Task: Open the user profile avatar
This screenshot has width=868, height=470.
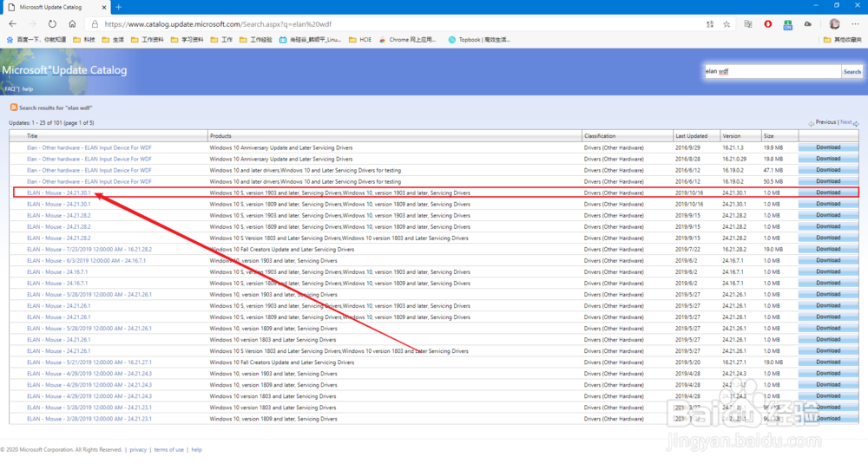Action: click(x=834, y=23)
